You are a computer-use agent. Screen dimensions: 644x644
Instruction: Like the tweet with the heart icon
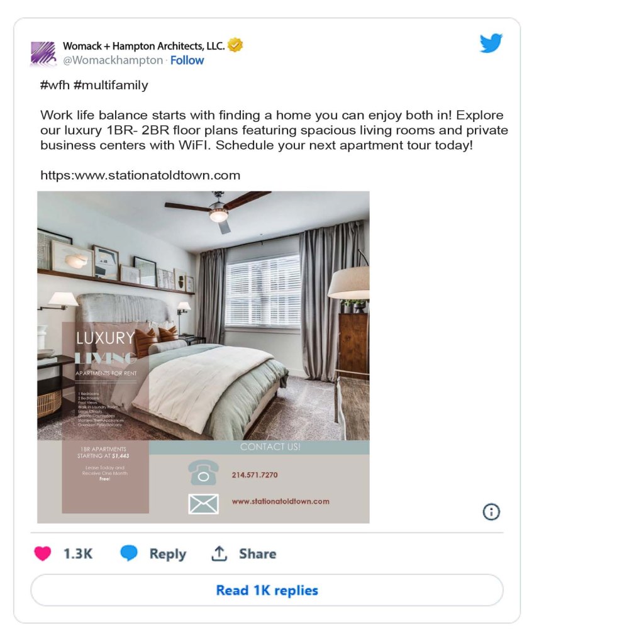(43, 553)
